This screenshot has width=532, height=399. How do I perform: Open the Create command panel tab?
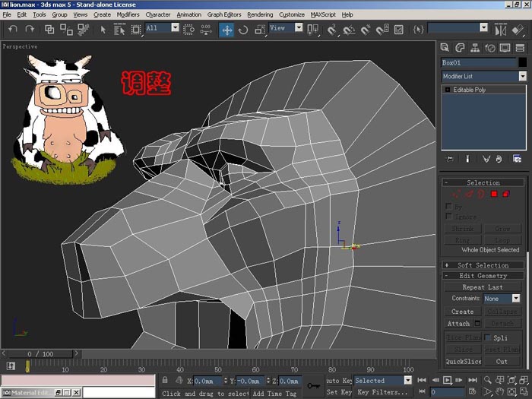[445, 48]
